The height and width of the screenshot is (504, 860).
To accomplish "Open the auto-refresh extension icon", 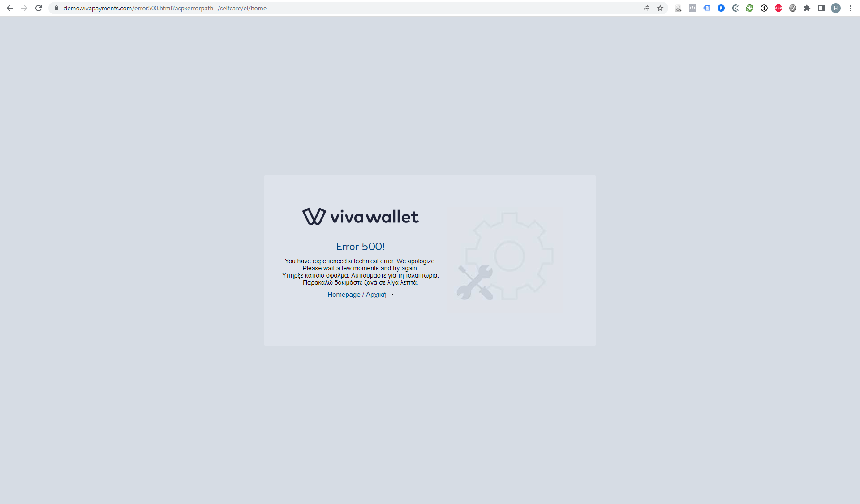I will click(749, 8).
